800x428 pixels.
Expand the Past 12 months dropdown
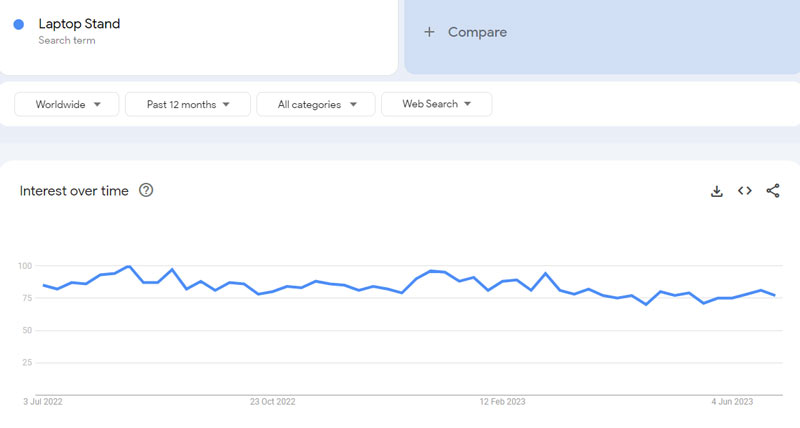click(188, 104)
